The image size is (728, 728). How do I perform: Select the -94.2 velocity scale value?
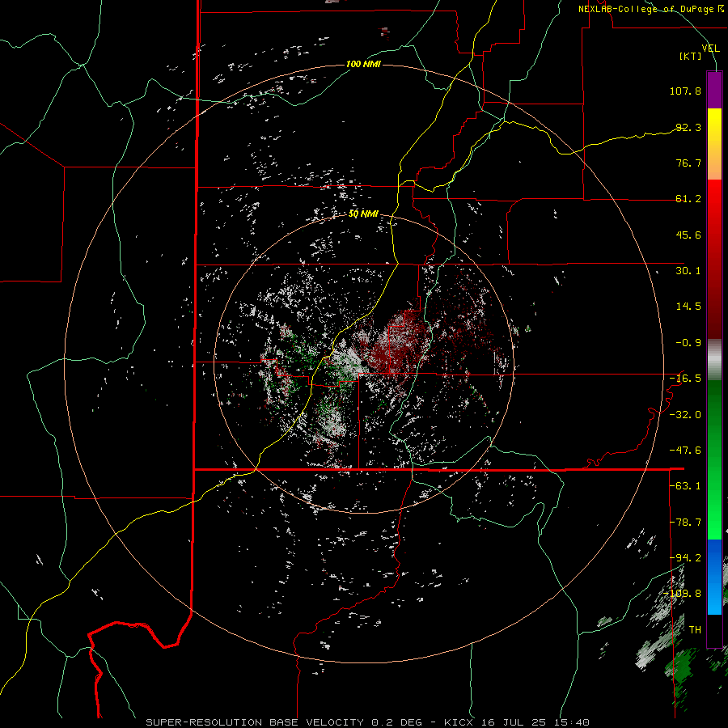click(x=685, y=558)
